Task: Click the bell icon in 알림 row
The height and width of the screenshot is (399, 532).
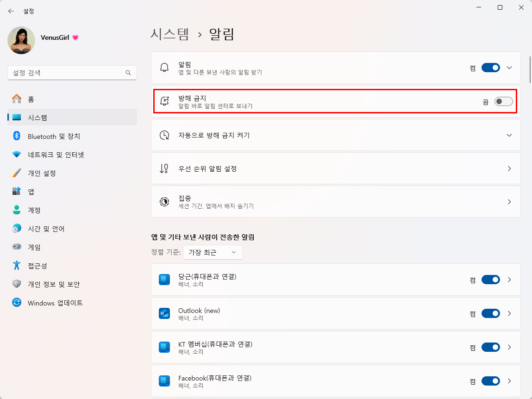Action: tap(164, 68)
